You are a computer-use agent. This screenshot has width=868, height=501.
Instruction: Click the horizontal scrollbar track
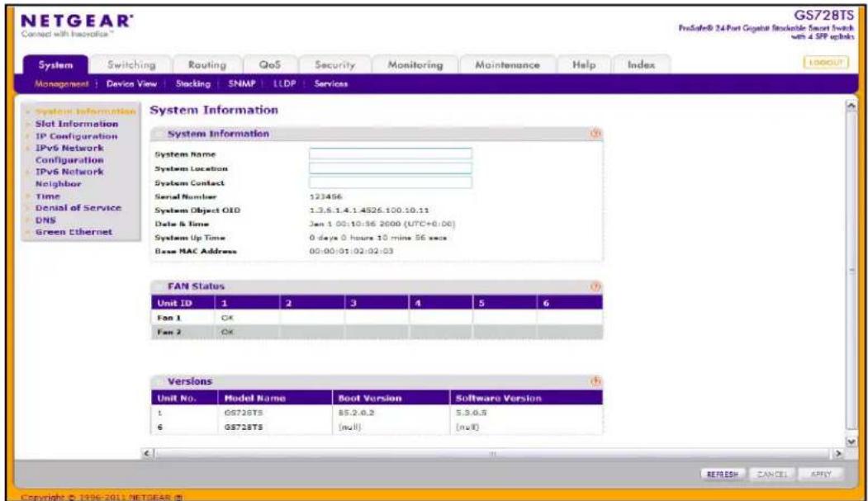pyautogui.click(x=493, y=453)
